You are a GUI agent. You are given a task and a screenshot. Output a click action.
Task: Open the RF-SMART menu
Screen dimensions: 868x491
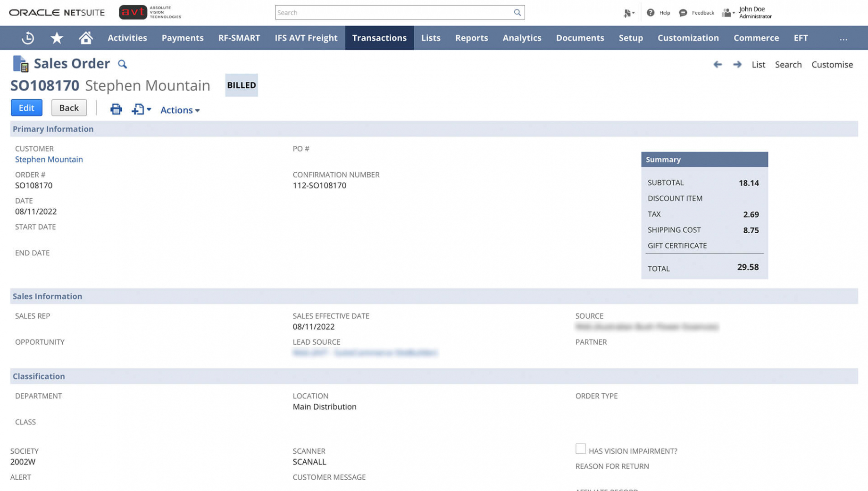[x=239, y=38]
